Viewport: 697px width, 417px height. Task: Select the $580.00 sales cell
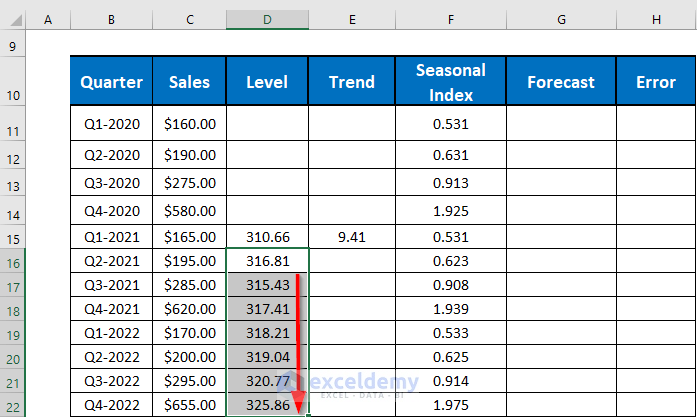[189, 212]
